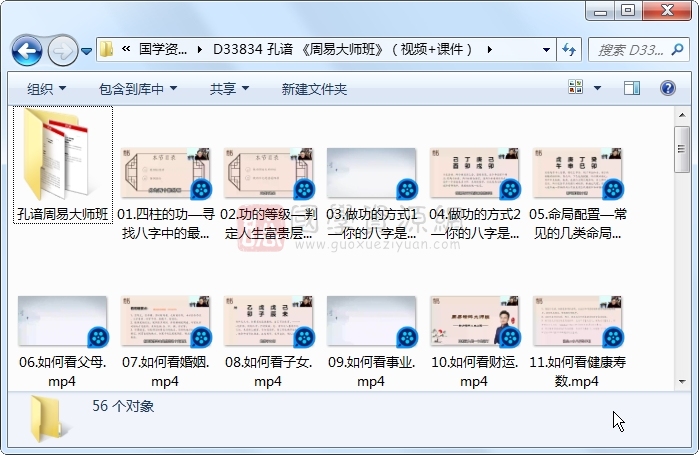Select 06.如何看父母.mp4 thumbnail
699x455 pixels.
click(62, 321)
